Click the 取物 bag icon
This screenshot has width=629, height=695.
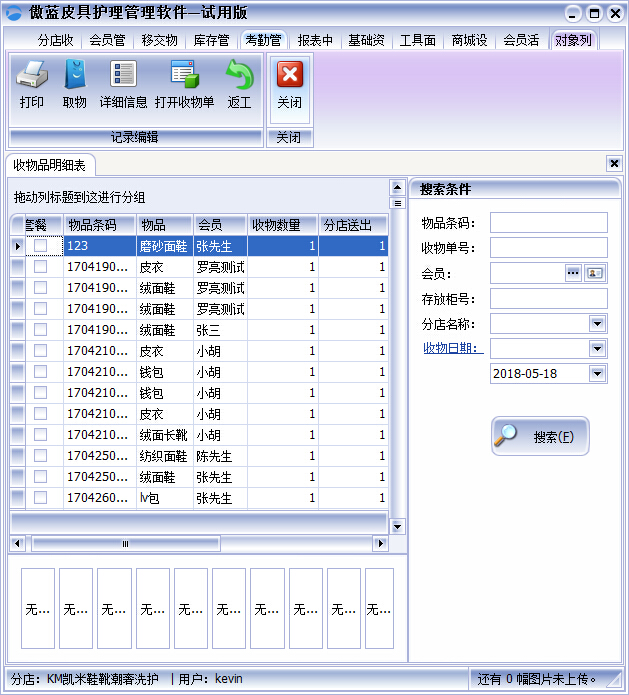pyautogui.click(x=75, y=75)
